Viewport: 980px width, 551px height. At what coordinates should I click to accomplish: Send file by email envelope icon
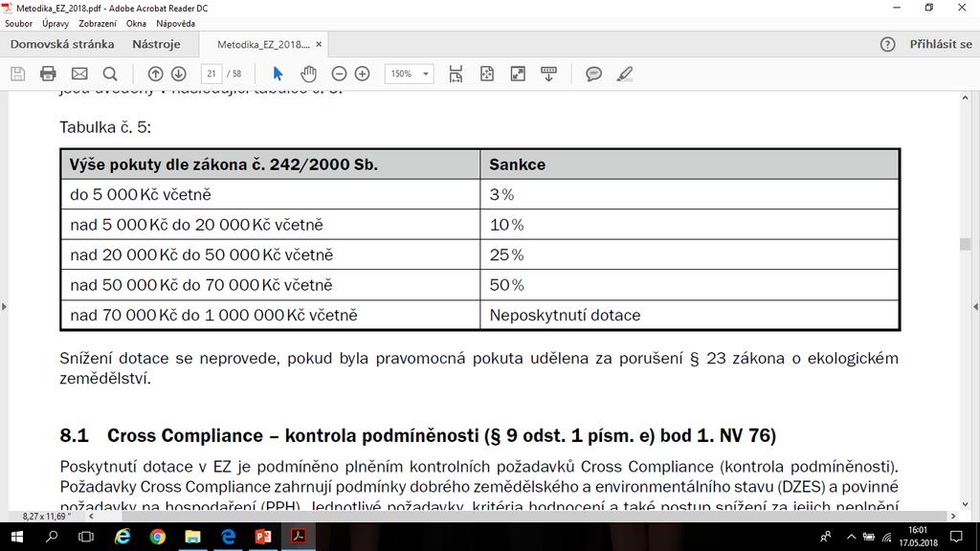[79, 74]
